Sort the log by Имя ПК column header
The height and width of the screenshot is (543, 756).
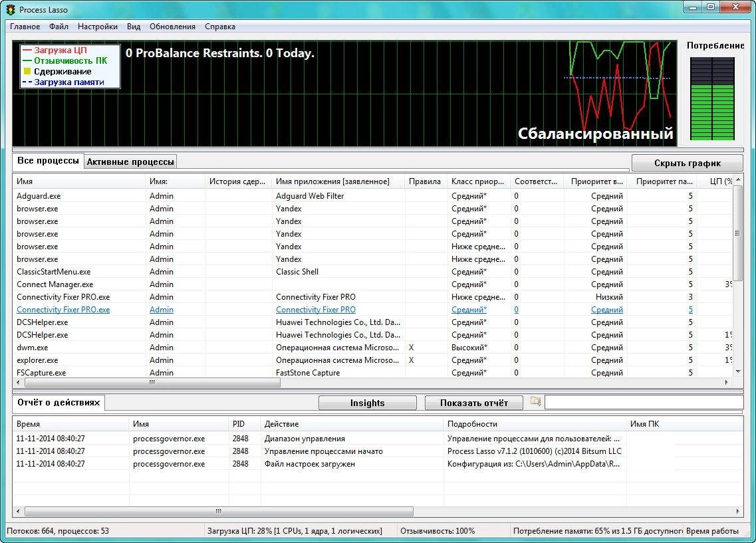[684, 424]
